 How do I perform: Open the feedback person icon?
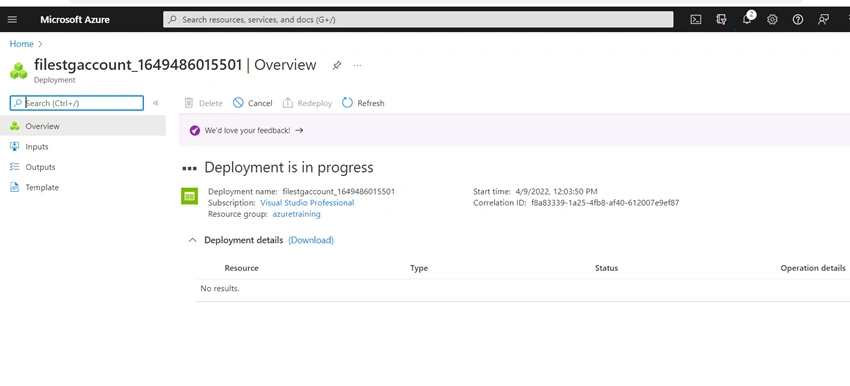point(823,20)
